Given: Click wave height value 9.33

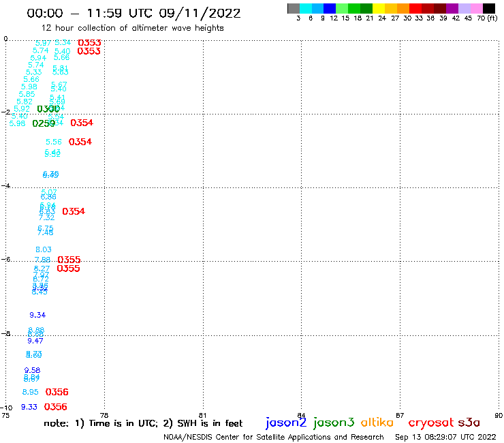Looking at the screenshot, I should (x=29, y=407).
